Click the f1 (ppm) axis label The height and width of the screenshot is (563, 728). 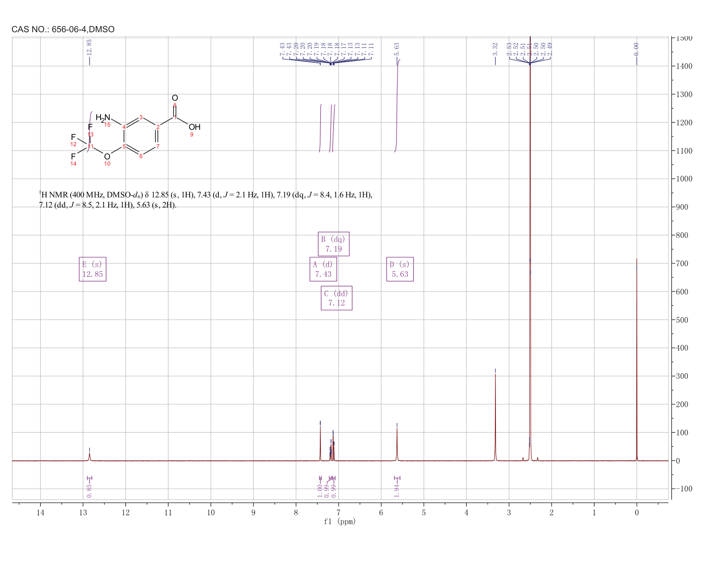[339, 521]
